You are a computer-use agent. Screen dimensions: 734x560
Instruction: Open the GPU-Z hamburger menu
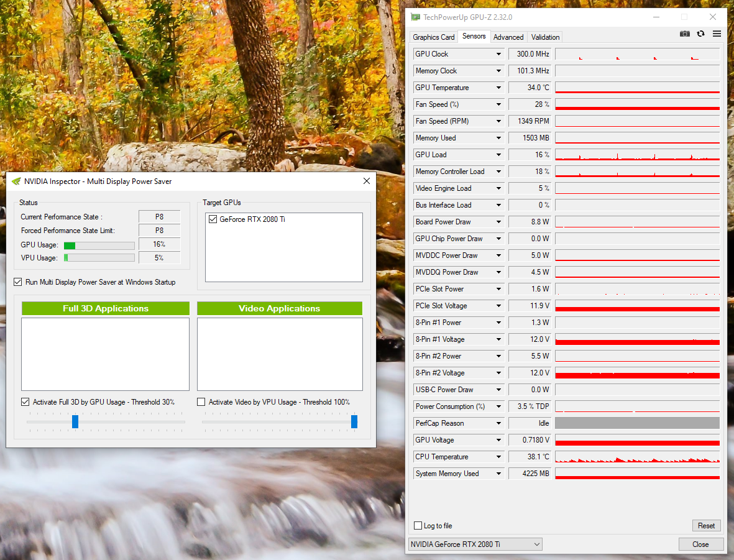click(717, 34)
